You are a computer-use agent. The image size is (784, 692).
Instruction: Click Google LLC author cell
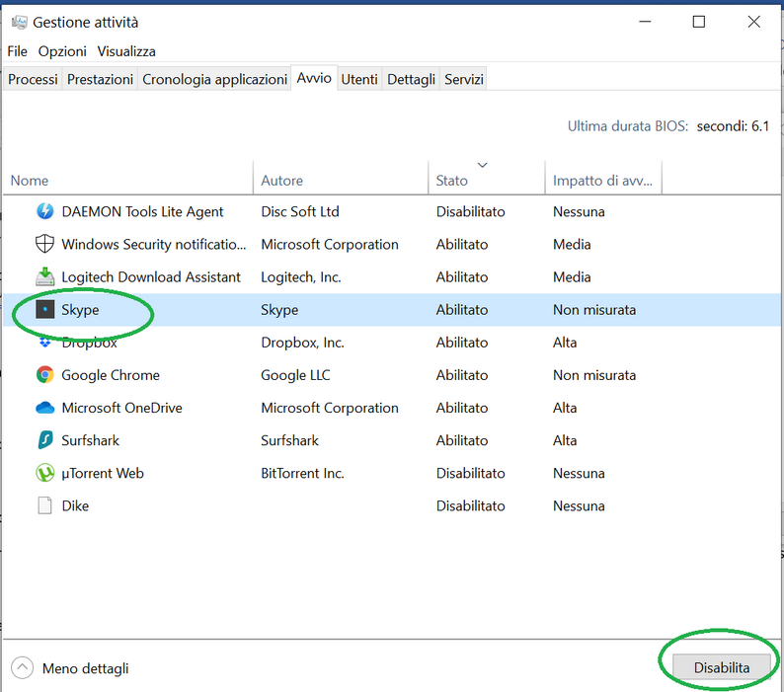295,375
